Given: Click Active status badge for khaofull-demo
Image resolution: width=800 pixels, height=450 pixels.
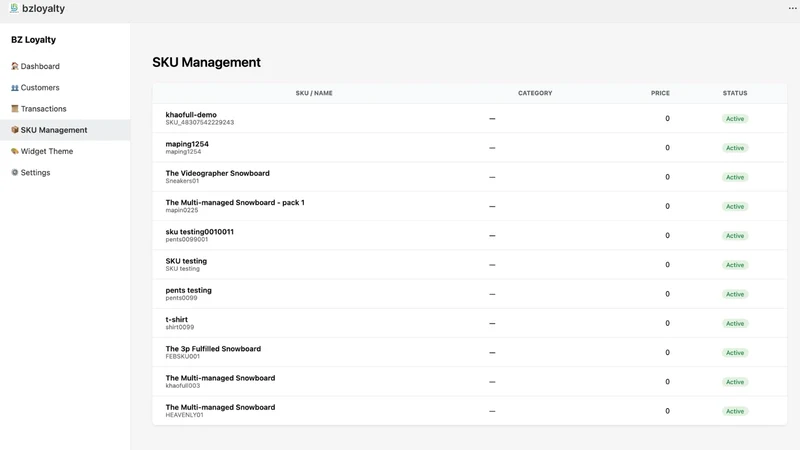Looking at the screenshot, I should [x=735, y=119].
